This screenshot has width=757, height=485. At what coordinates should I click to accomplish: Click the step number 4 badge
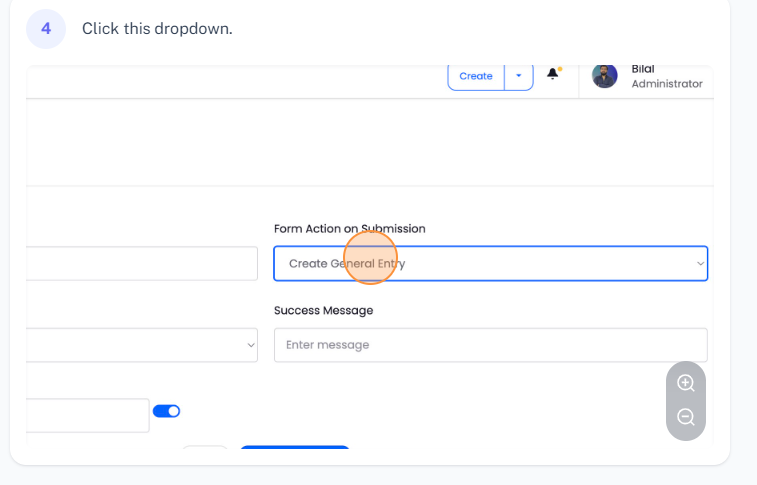click(46, 29)
